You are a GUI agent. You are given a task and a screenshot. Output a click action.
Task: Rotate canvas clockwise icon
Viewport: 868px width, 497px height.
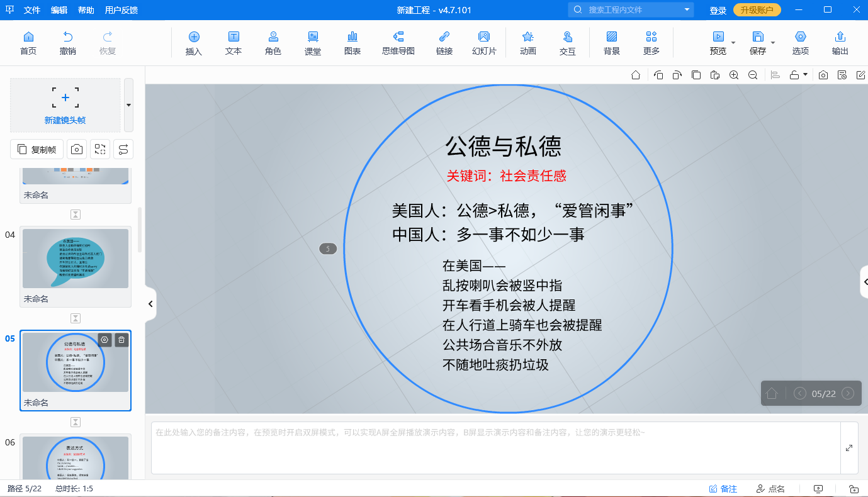(677, 75)
